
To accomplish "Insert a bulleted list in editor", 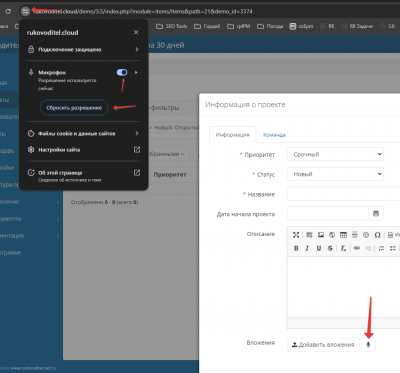I will (x=393, y=248).
